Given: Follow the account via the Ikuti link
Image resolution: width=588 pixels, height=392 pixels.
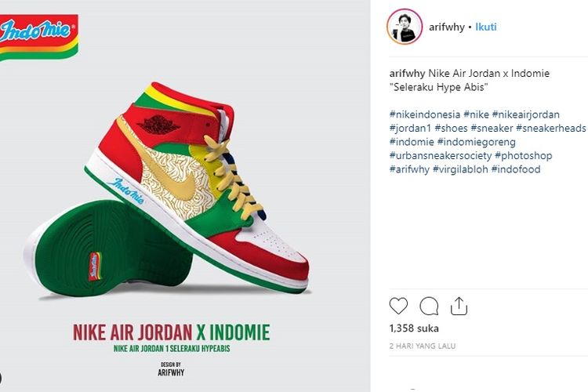Looking at the screenshot, I should tap(486, 27).
